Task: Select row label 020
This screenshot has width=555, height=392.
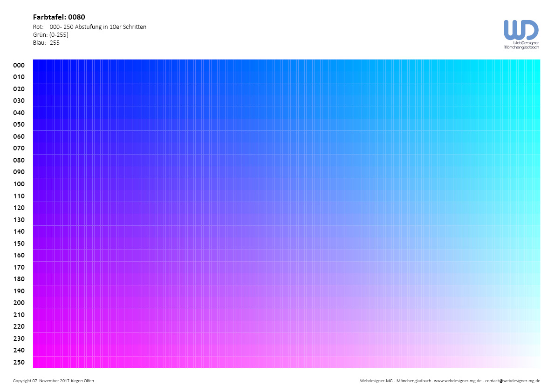Action: pos(19,89)
